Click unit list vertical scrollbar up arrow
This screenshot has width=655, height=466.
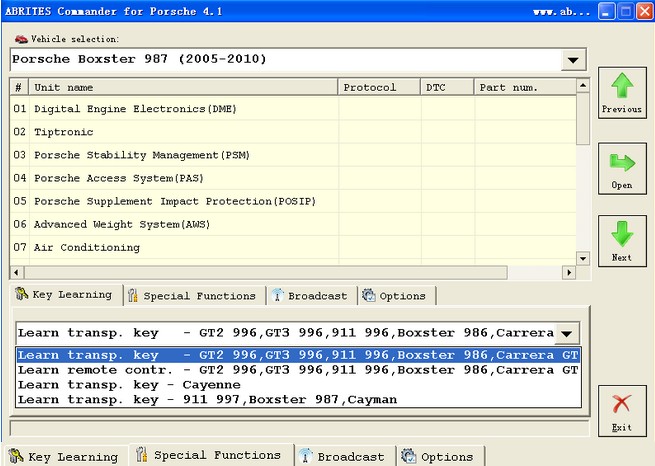(583, 86)
